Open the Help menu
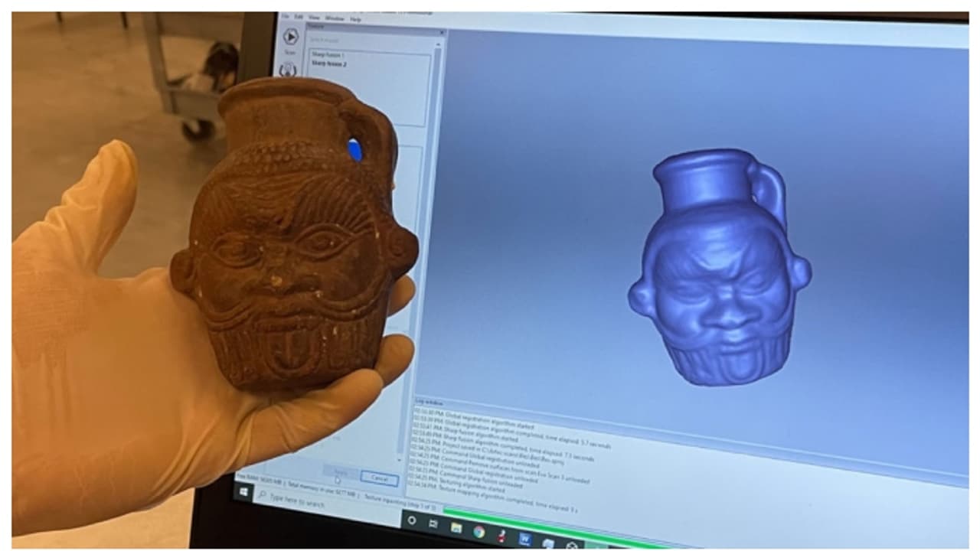Viewport: 980px width, 551px height. coord(355,18)
